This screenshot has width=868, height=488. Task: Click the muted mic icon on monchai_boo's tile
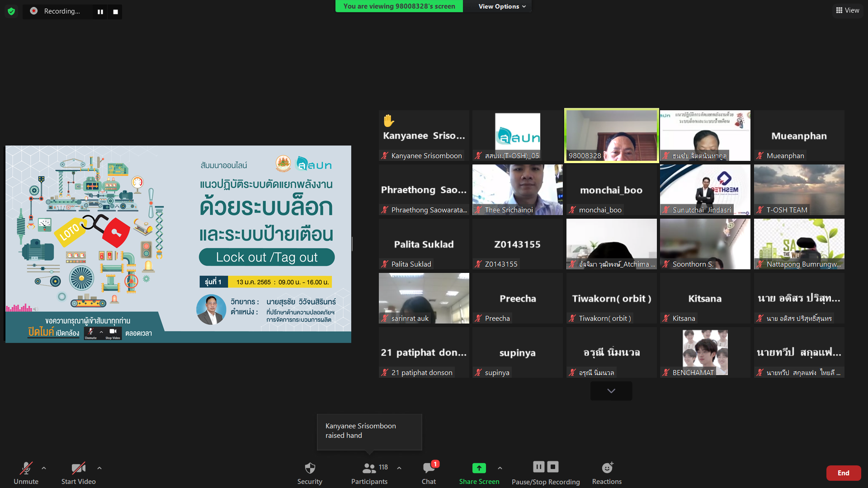572,210
